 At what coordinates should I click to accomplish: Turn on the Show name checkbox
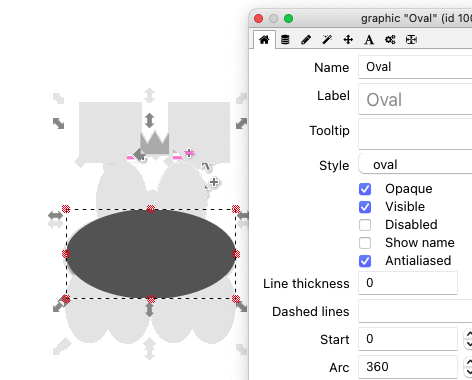point(365,243)
